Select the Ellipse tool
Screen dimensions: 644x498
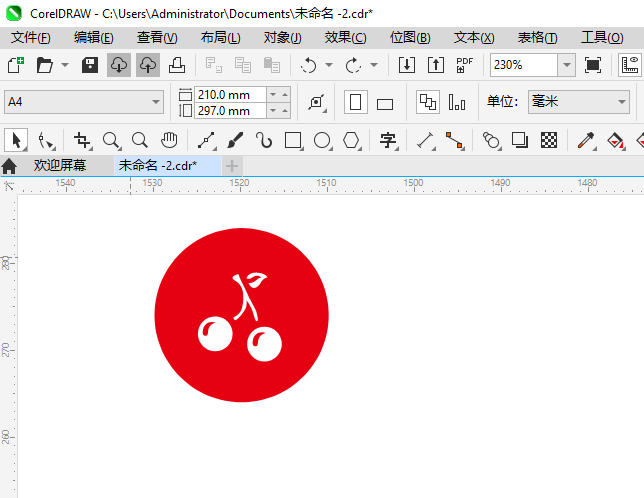[322, 140]
